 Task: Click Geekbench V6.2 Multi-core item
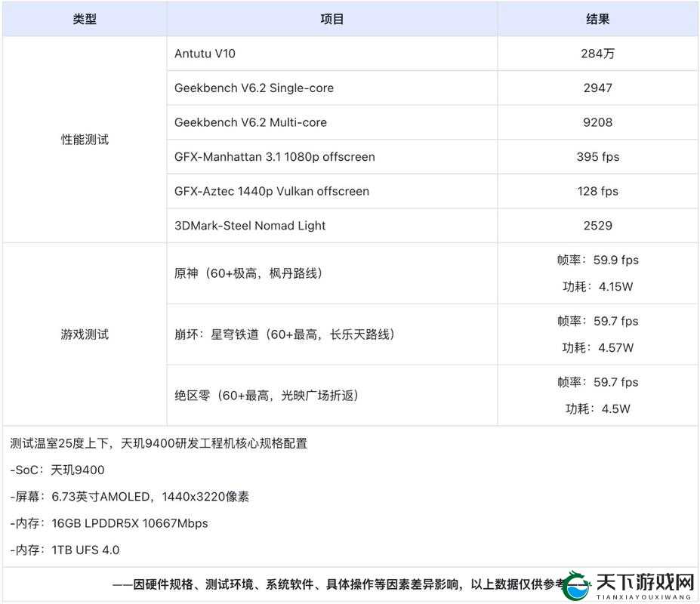(x=251, y=122)
